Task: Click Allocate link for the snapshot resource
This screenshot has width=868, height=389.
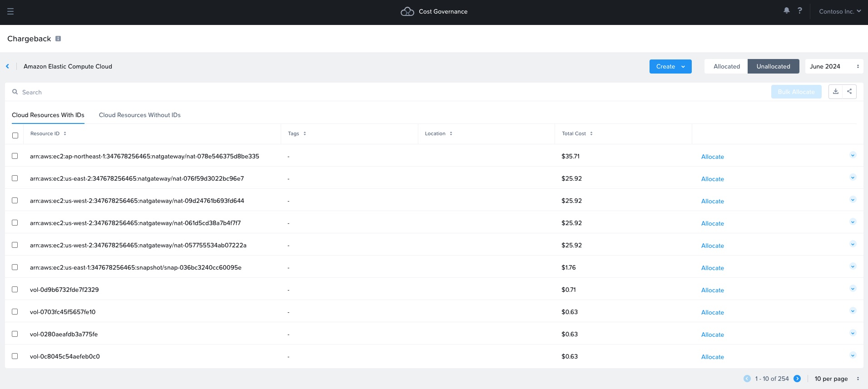Action: (712, 268)
